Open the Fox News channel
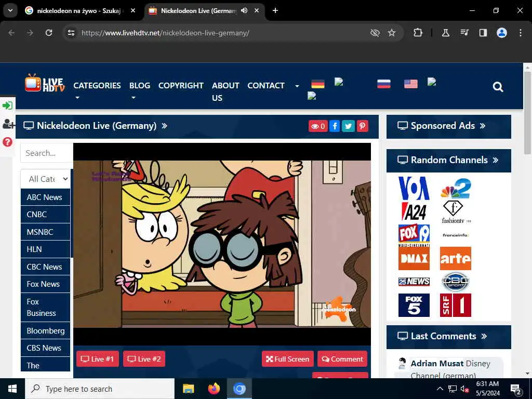The image size is (532, 399). coord(46,284)
